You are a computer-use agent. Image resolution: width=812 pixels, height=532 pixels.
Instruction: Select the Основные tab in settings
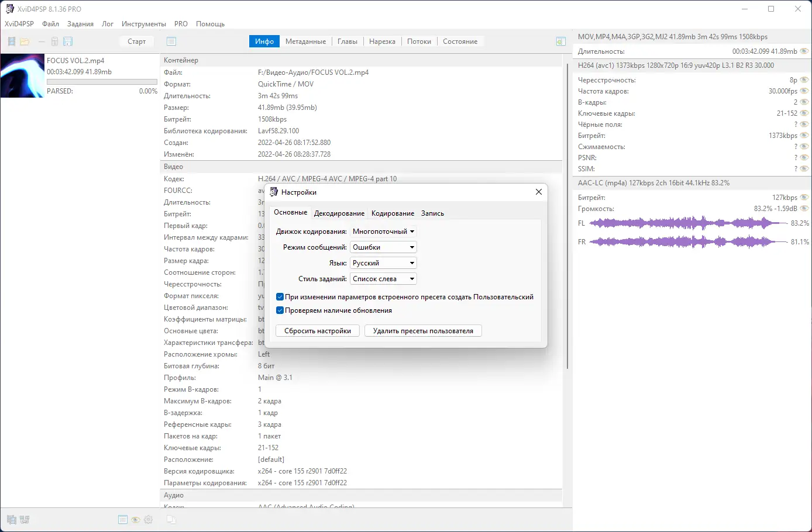tap(291, 213)
